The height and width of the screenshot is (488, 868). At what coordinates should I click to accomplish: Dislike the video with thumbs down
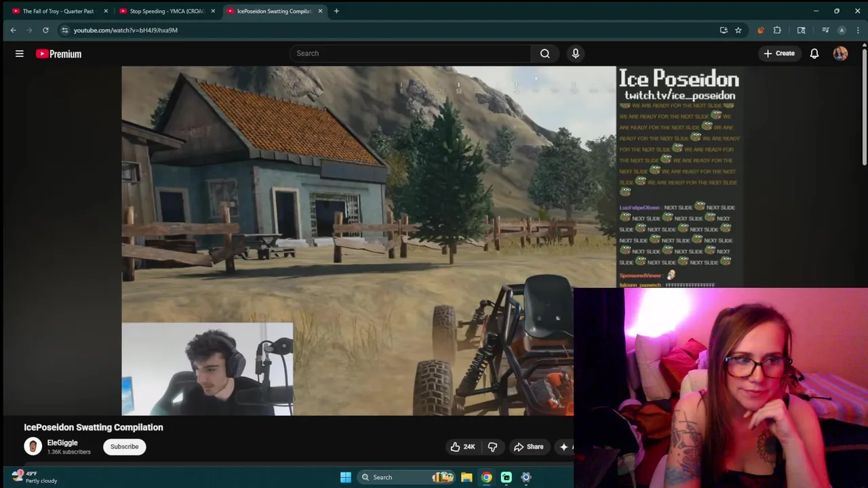click(x=492, y=447)
